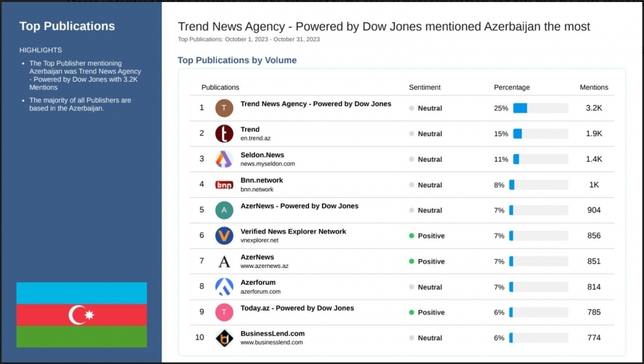Click the BusinessLend.com black diamond logo
The image size is (644, 364).
[224, 338]
